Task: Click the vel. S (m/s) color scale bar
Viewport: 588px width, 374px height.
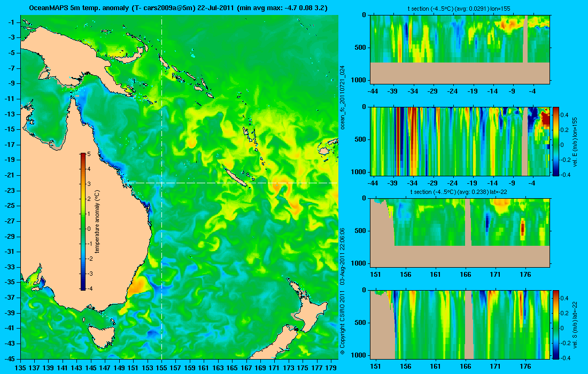Action: pos(556,324)
